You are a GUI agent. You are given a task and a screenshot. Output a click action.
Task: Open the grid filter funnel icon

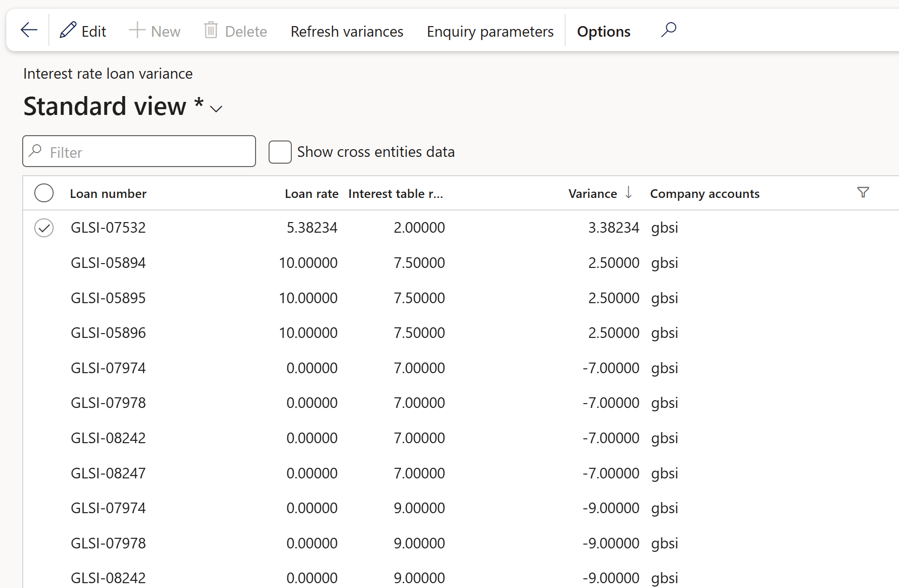[x=863, y=192]
